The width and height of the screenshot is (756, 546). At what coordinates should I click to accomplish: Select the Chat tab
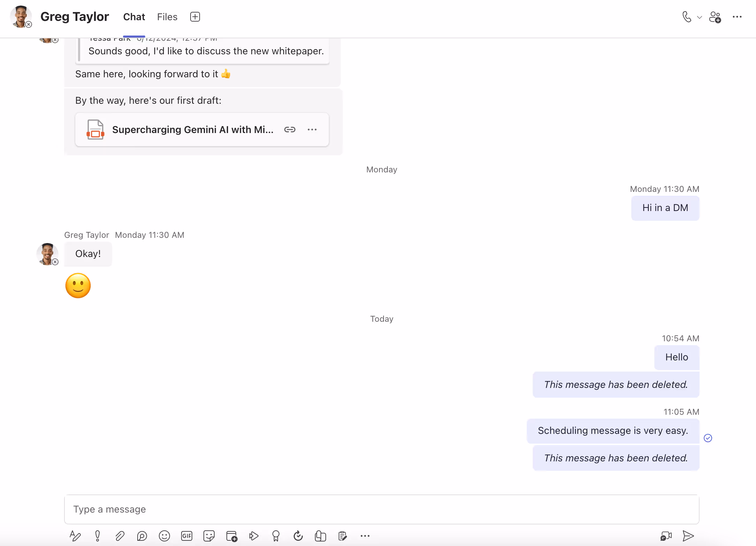tap(134, 17)
